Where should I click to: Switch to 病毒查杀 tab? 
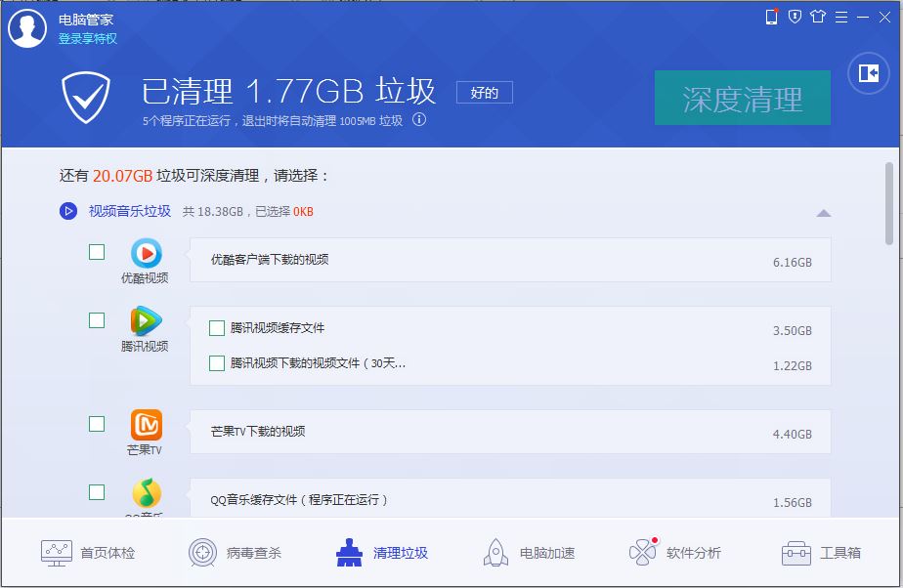click(235, 553)
